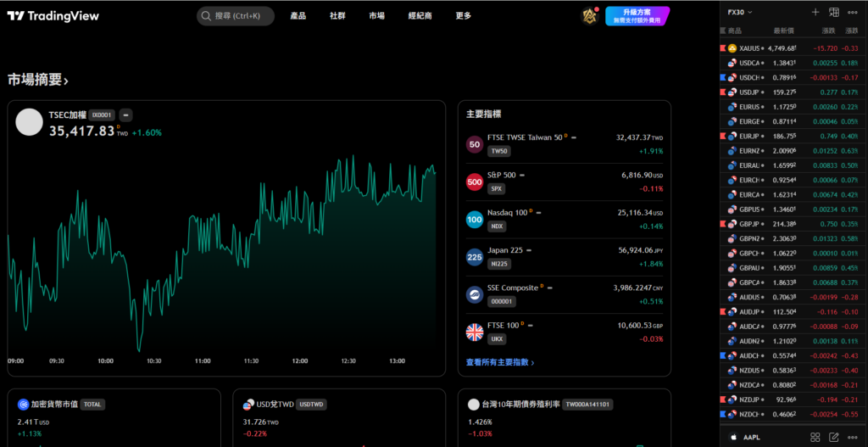Open the 社群 menu

tap(337, 16)
